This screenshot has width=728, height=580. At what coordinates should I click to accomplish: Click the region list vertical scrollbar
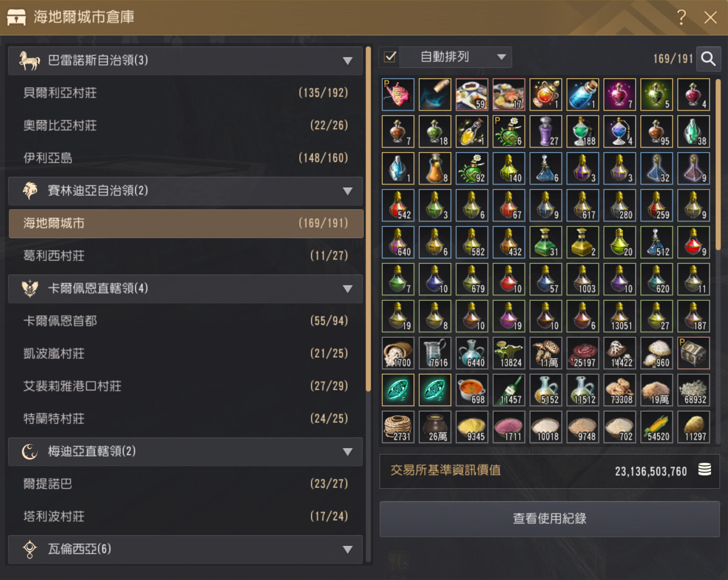click(x=368, y=219)
